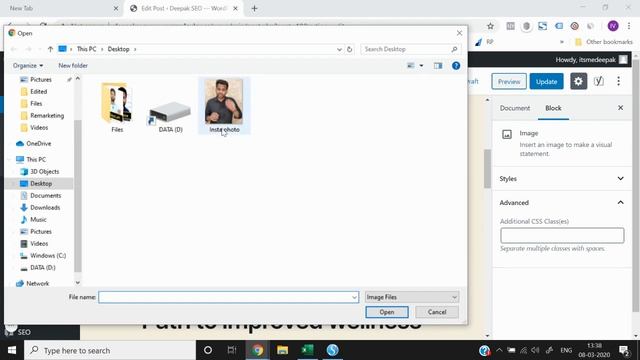Open Windows Start menu
This screenshot has height=360, width=640.
pos(12,350)
